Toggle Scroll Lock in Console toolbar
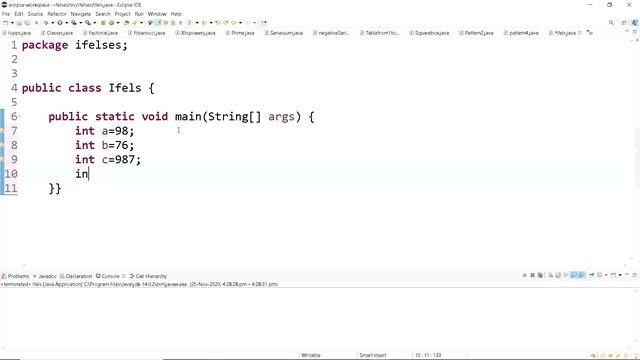 (x=558, y=276)
